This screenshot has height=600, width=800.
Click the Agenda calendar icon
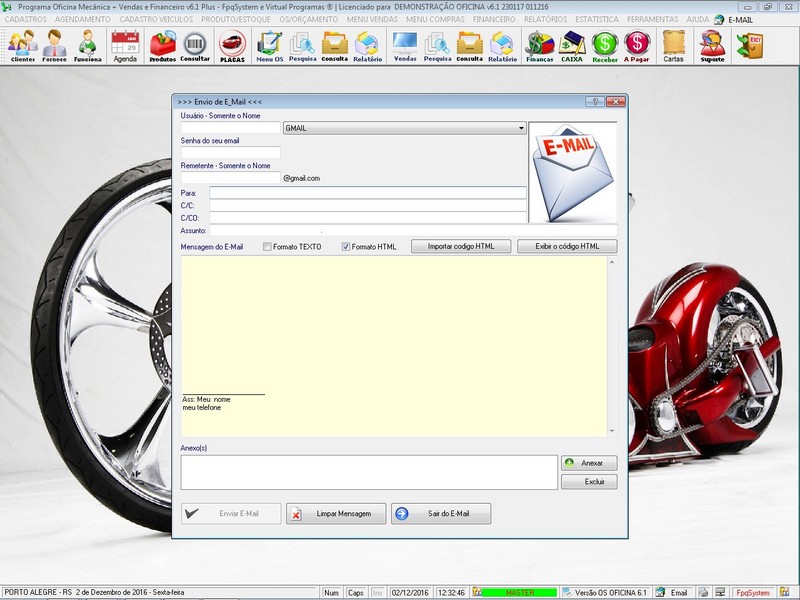click(125, 45)
